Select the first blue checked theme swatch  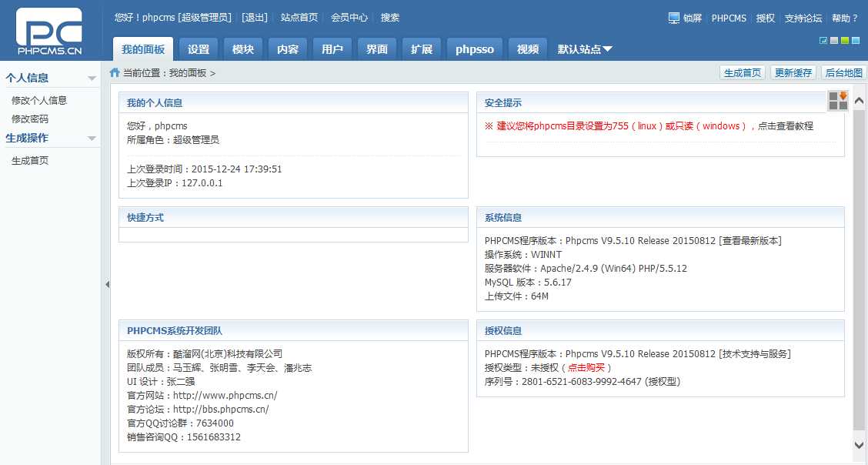pyautogui.click(x=823, y=40)
